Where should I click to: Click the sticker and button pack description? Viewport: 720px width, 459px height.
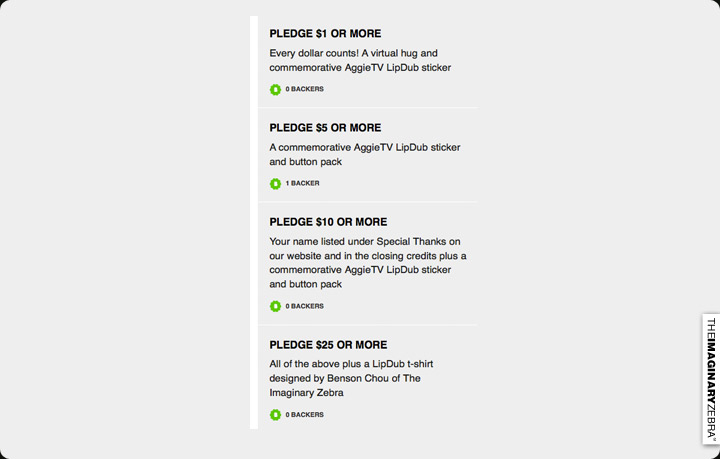(364, 154)
